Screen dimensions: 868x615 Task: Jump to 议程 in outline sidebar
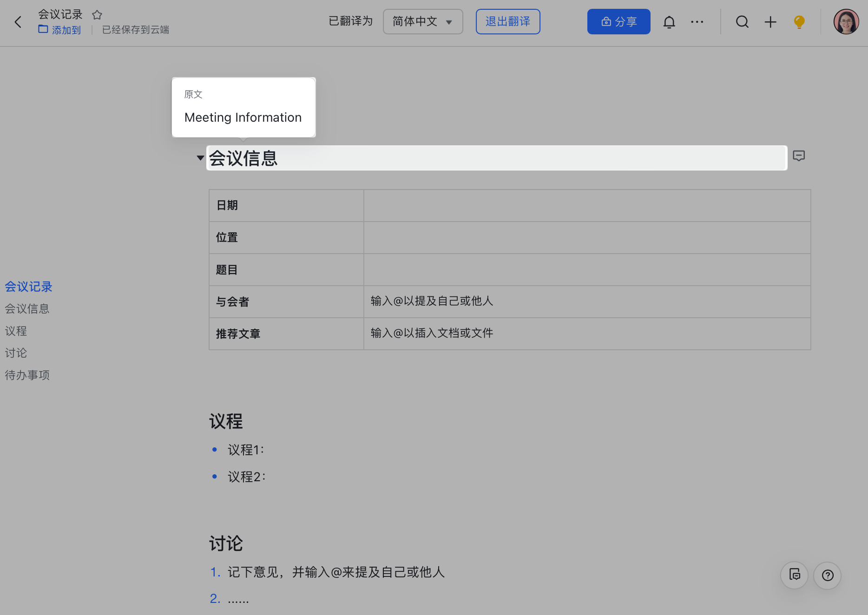(16, 331)
